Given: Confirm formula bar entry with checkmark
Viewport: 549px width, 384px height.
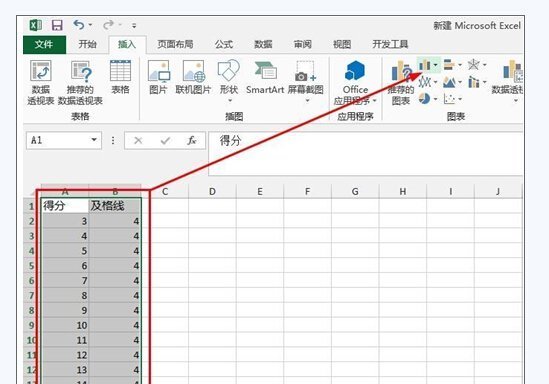Looking at the screenshot, I should (x=165, y=140).
